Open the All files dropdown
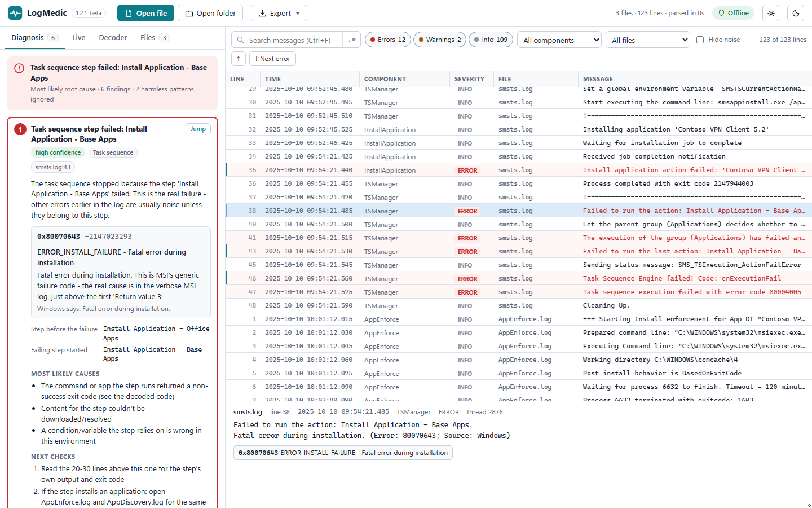Viewport: 812px width, 508px height. click(648, 40)
